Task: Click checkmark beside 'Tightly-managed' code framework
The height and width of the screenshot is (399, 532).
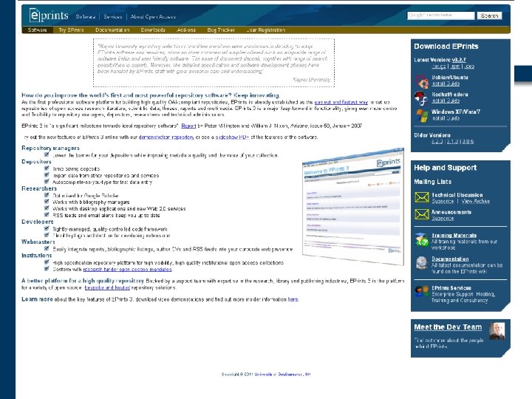Action: [47, 228]
